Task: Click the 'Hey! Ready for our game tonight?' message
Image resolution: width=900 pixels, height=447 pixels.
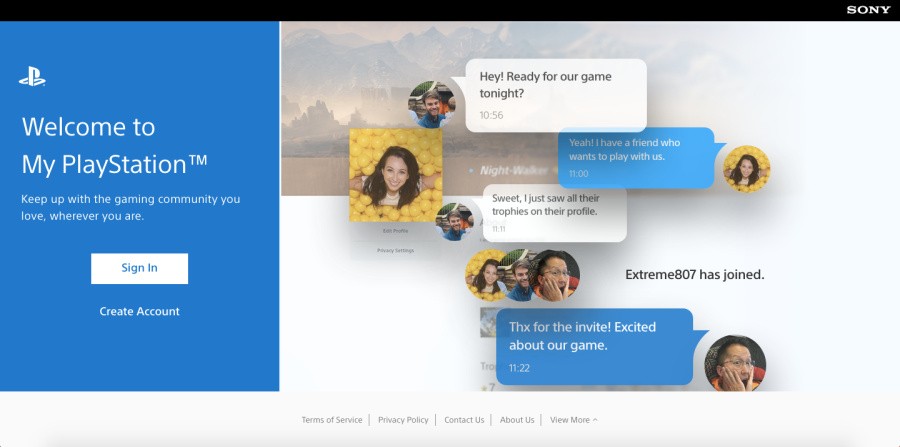Action: tap(556, 95)
